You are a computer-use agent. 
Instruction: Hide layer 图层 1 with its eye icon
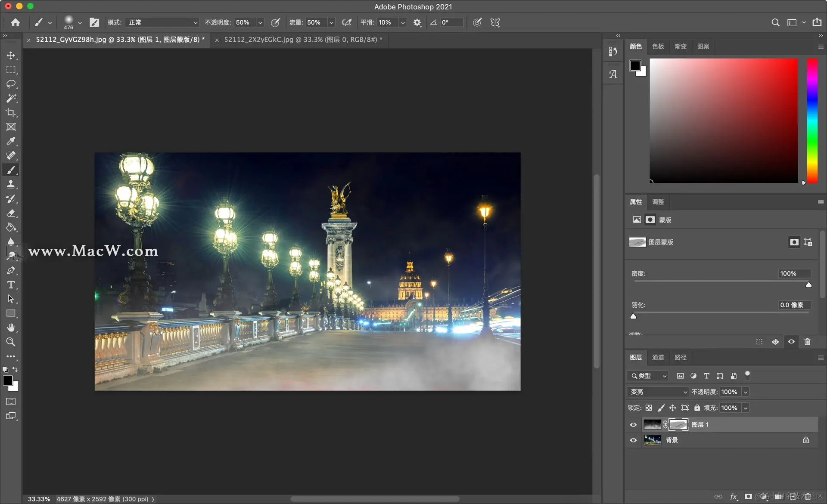click(633, 425)
